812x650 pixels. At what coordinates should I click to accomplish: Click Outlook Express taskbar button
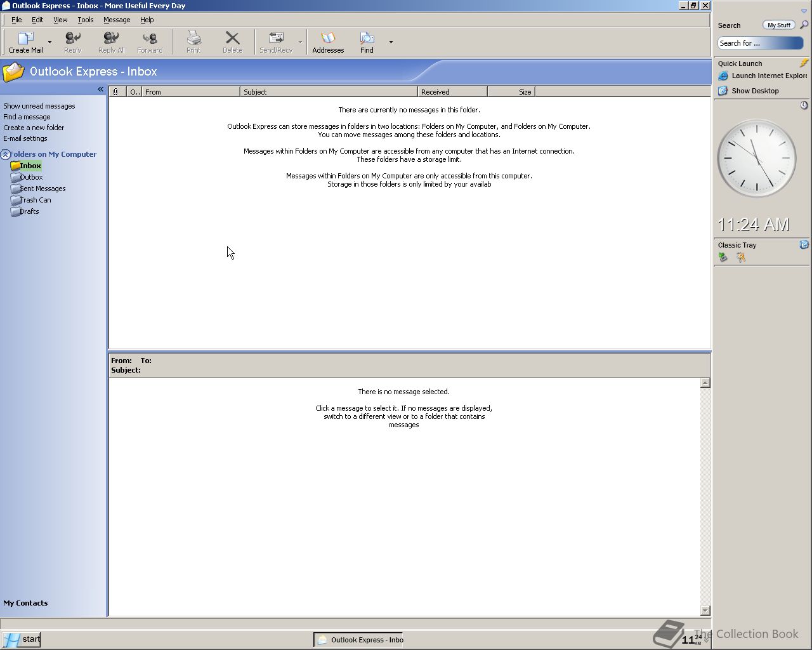pos(359,640)
